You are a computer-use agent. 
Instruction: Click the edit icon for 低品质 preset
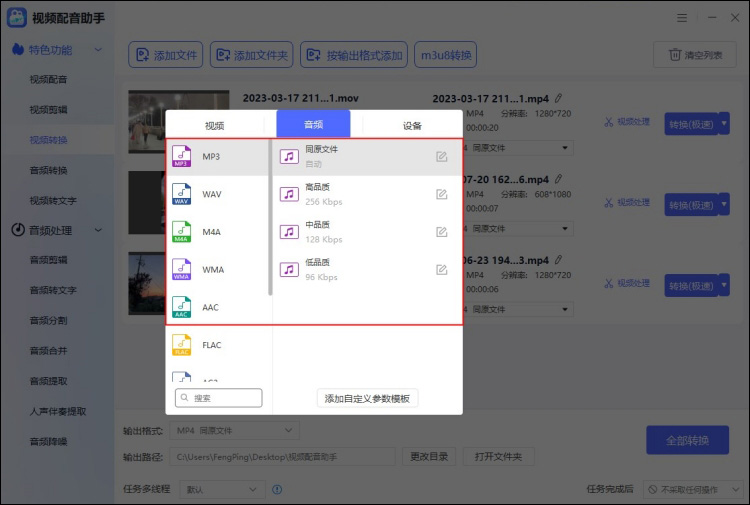(x=441, y=269)
